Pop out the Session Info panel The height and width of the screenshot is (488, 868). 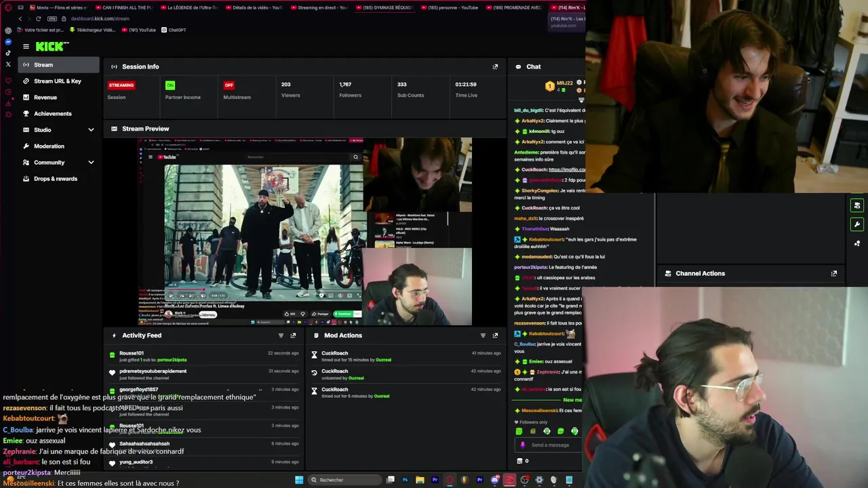coord(495,66)
